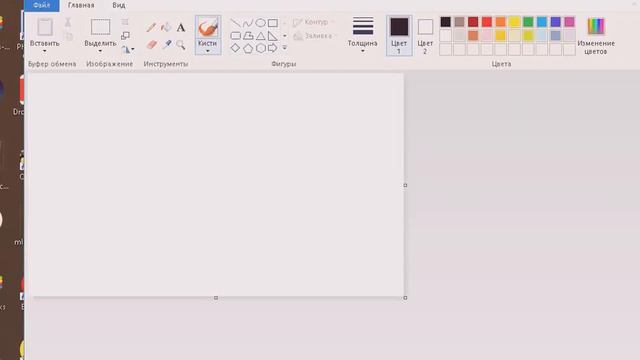Click the Кисти brush icon

pos(208,28)
